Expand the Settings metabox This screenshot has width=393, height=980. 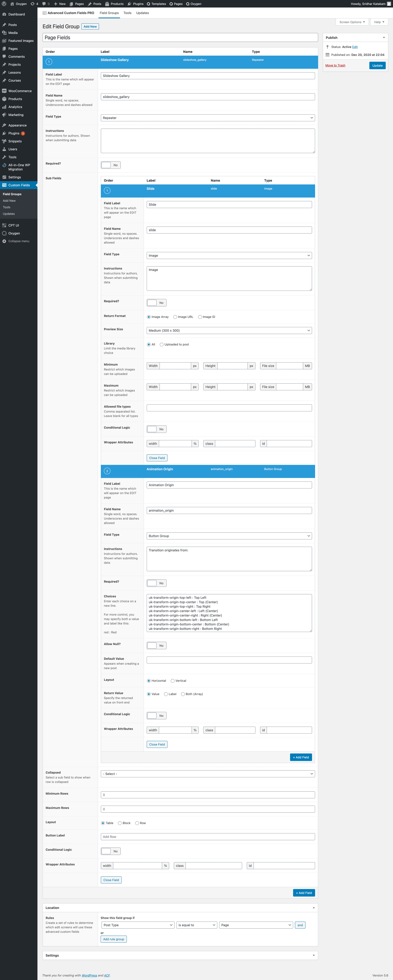tap(314, 956)
